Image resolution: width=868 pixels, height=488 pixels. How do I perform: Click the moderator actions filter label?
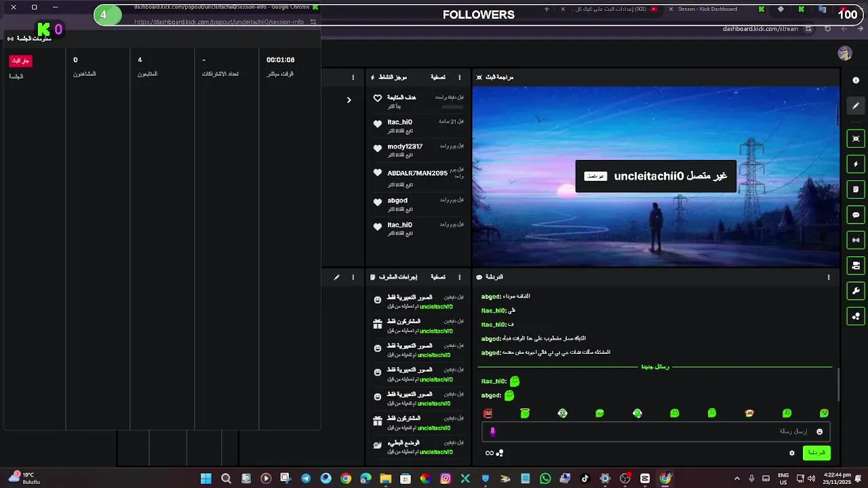click(438, 277)
